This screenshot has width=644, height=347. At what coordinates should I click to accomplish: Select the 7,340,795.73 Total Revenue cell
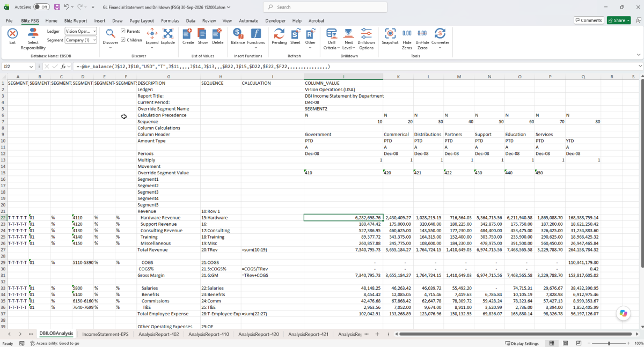343,250
